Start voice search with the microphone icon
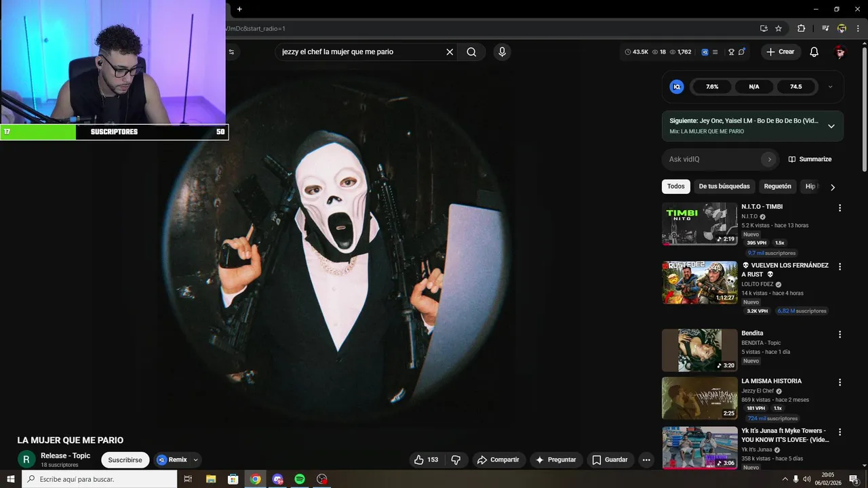This screenshot has height=488, width=868. click(x=502, y=52)
